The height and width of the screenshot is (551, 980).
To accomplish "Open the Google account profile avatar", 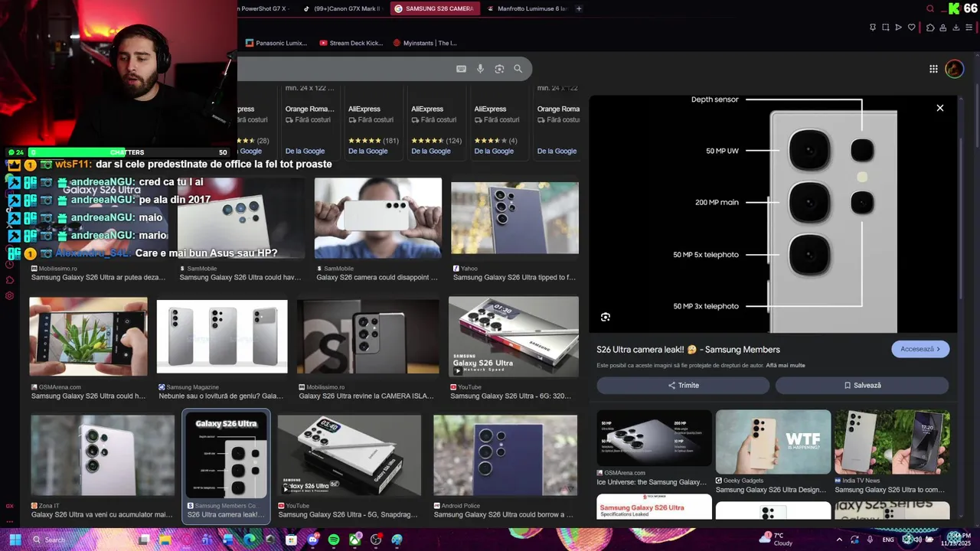I will tap(954, 69).
